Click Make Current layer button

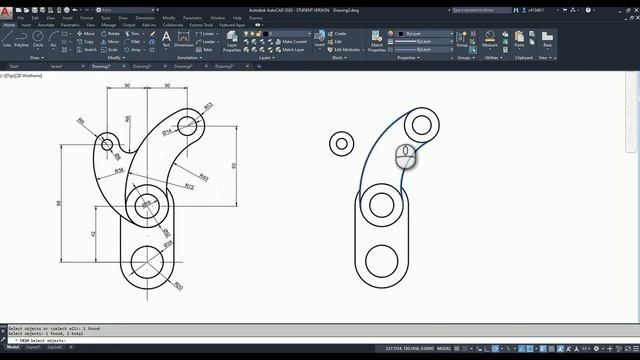click(291, 42)
